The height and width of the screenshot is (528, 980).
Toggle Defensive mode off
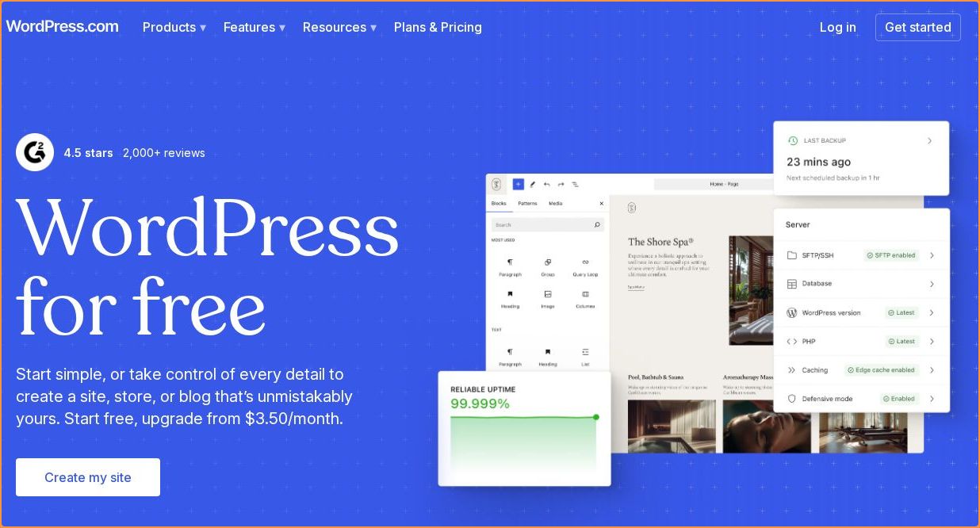click(899, 398)
